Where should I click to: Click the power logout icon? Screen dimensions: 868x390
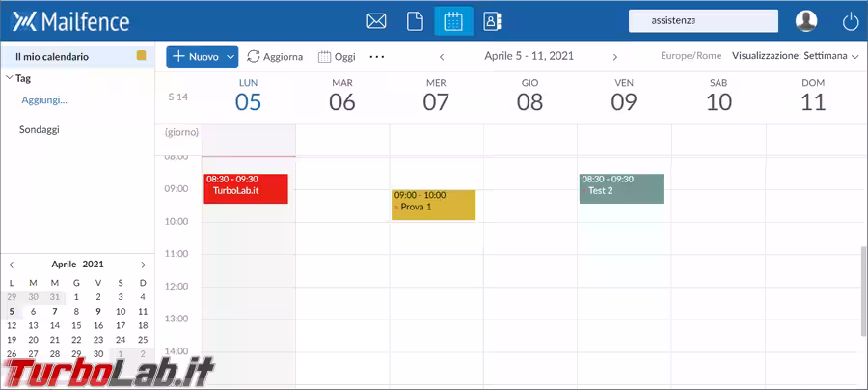click(x=850, y=21)
